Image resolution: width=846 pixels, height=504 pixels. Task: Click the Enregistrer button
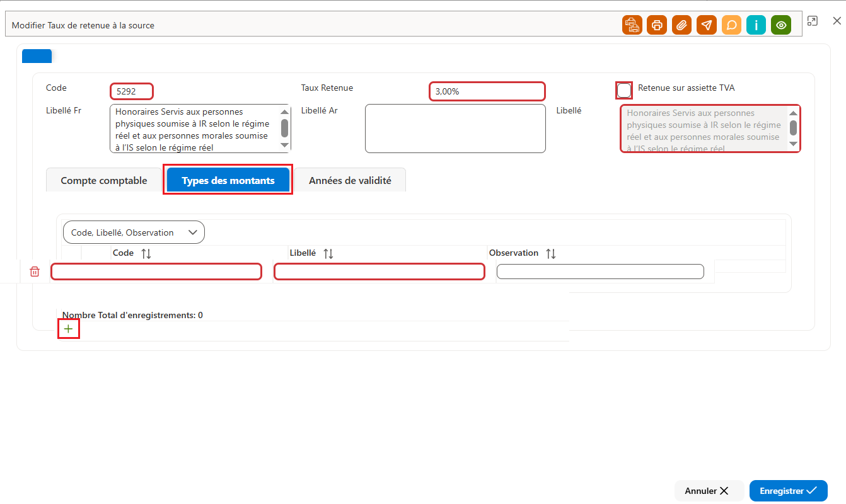(789, 491)
